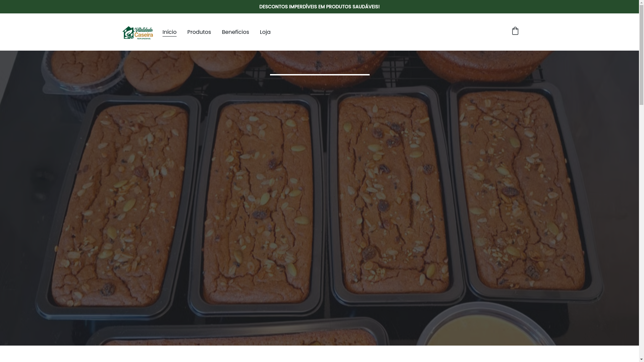
Task: Open the Benefícios menu item
Action: coord(235,32)
